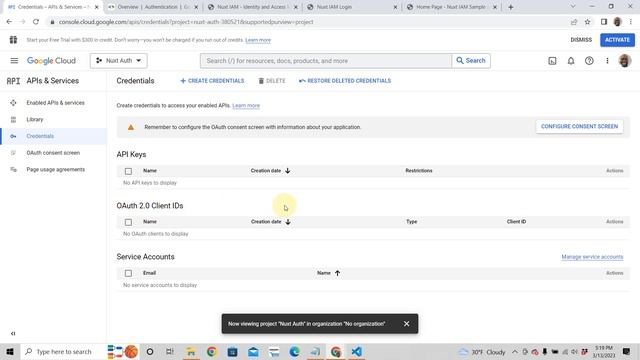Click the resource search input field
Viewport: 640px width, 360px height.
326,61
